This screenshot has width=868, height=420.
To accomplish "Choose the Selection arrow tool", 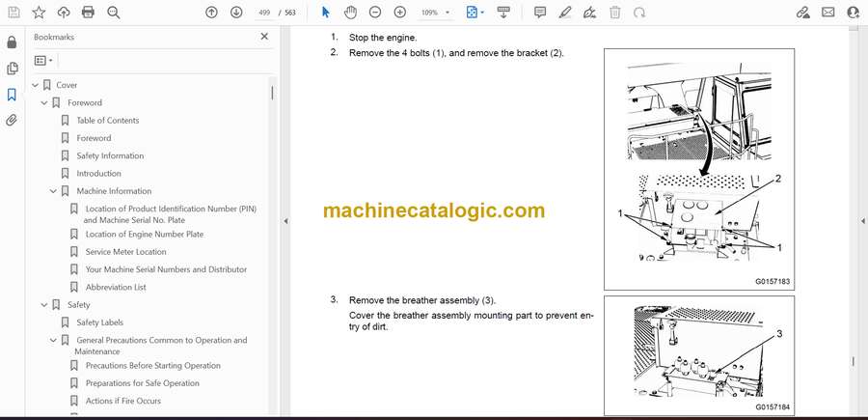I will click(326, 13).
